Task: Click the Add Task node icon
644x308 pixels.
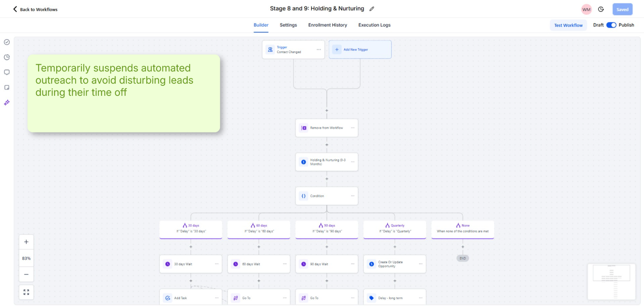Action: [167, 297]
